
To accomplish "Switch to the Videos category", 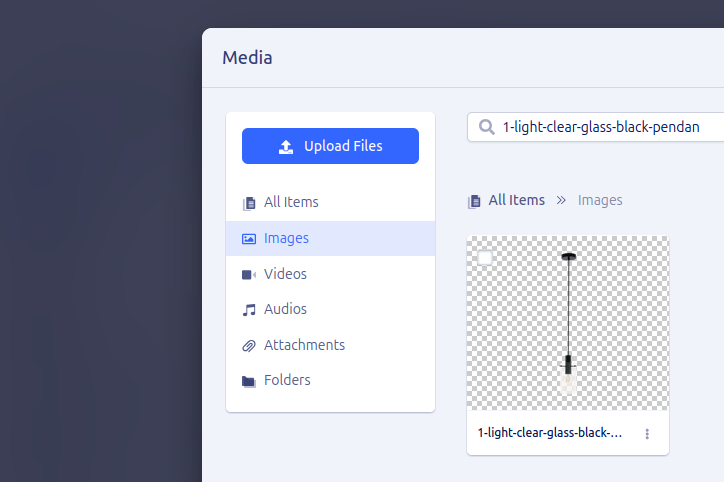I will click(x=285, y=274).
